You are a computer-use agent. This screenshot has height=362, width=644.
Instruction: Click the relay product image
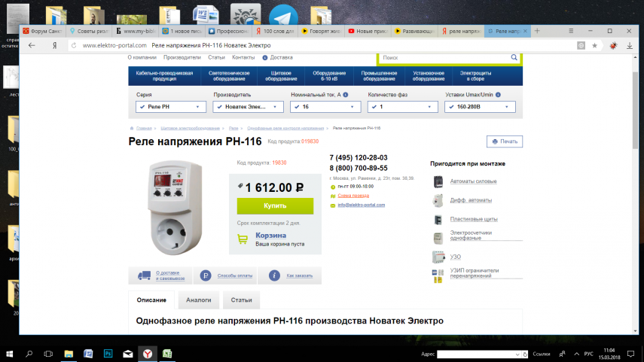pos(175,207)
